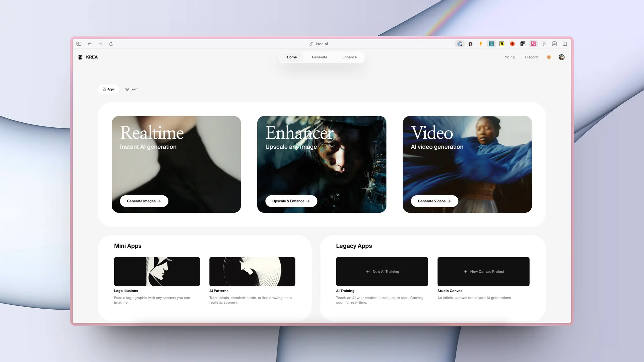Screen dimensions: 644x362
Task: Click the Mini Apps heading
Action: tap(128, 246)
